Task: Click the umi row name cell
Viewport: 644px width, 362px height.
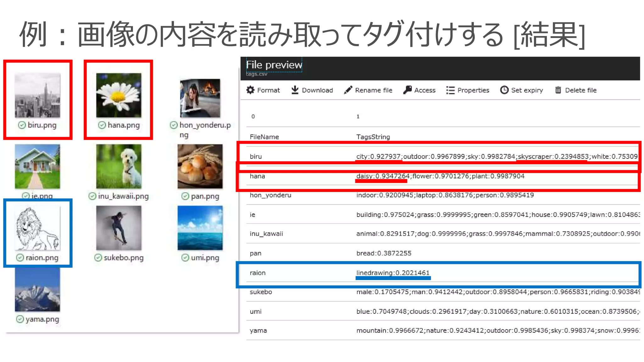Action: click(255, 311)
